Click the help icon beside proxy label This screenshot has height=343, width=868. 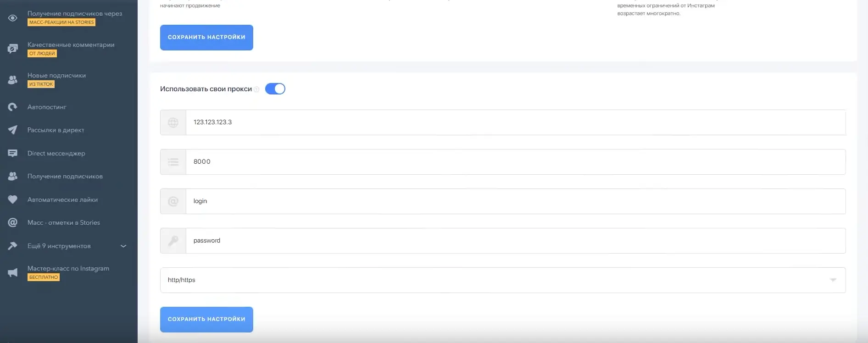(x=256, y=89)
